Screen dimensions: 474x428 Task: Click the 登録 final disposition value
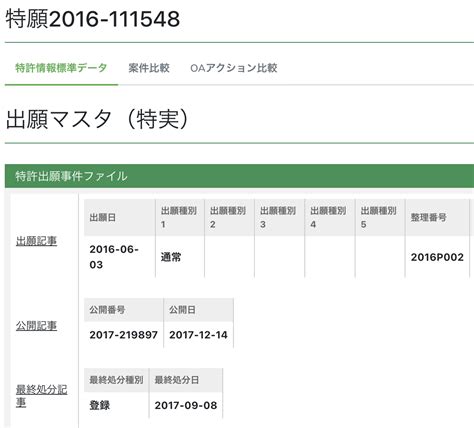[100, 405]
